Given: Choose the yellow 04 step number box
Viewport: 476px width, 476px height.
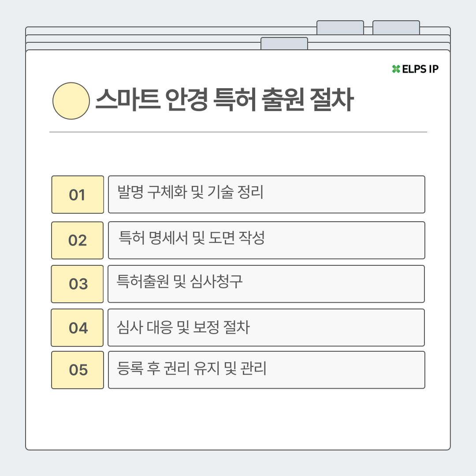Looking at the screenshot, I should [78, 327].
